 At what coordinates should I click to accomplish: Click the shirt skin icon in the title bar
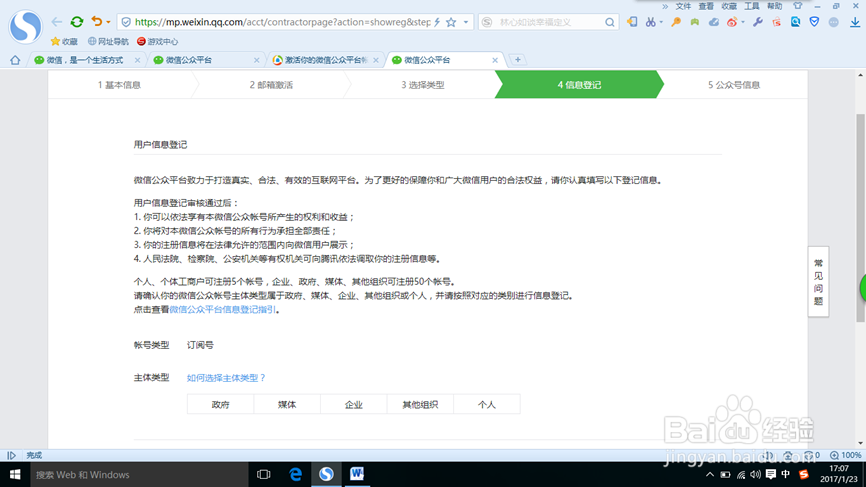pos(798,6)
